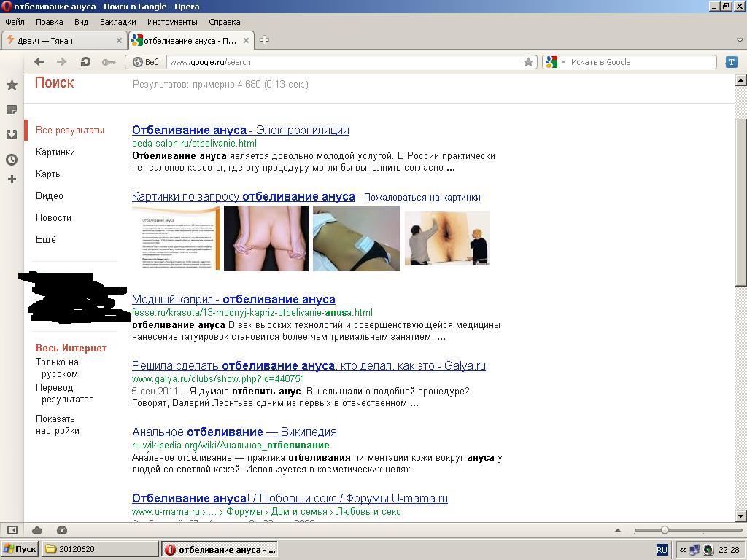The width and height of the screenshot is (747, 560).
Task: Click the Opera Link cloud icon
Action: click(x=37, y=530)
